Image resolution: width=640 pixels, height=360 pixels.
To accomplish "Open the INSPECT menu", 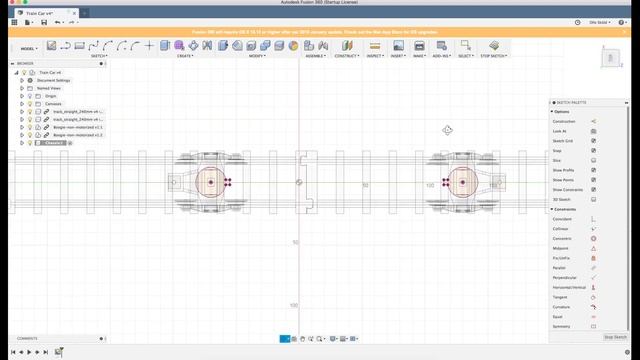I will point(375,56).
